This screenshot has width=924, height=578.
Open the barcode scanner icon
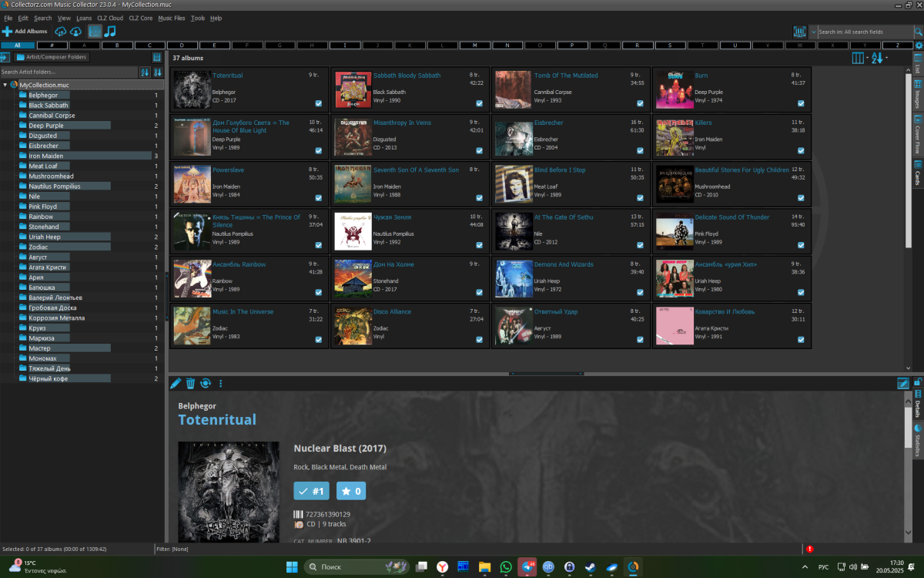[800, 32]
